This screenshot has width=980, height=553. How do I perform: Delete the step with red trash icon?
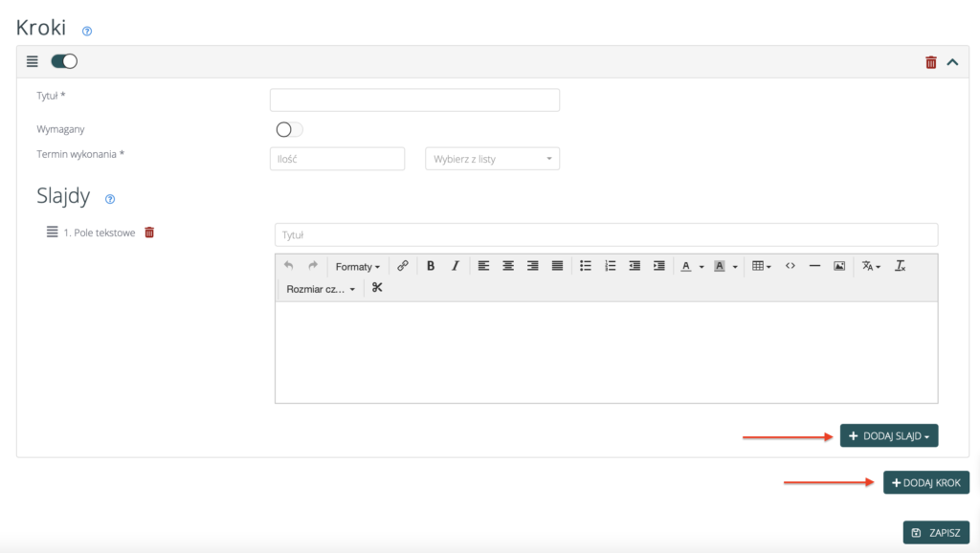pos(931,62)
